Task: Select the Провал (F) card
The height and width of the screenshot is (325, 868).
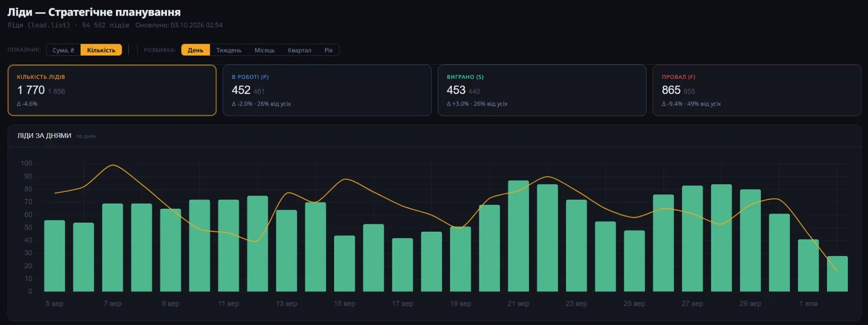Action: pos(757,90)
